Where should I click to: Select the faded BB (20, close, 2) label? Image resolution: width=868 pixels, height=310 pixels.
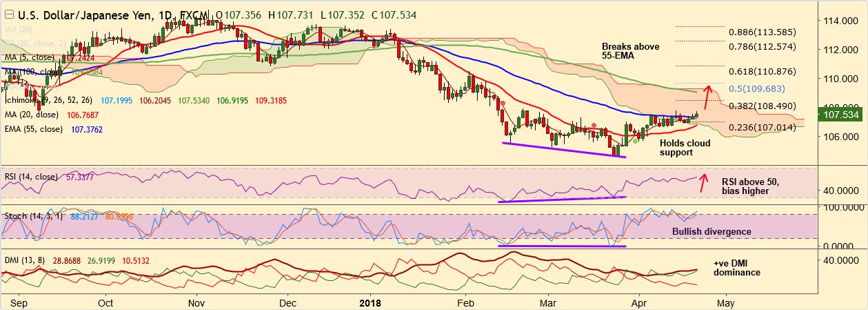35,44
